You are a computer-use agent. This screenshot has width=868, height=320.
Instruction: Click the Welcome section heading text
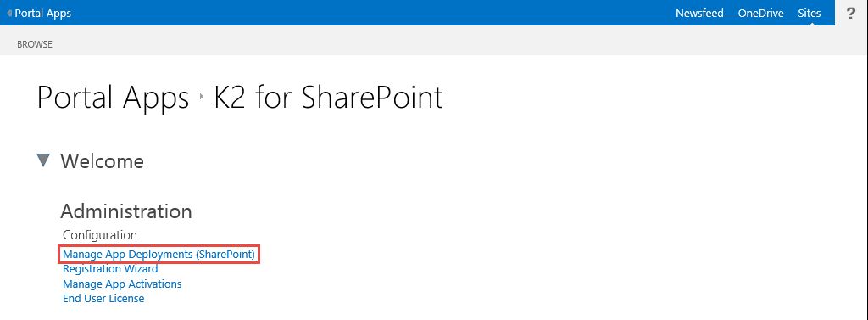[102, 161]
